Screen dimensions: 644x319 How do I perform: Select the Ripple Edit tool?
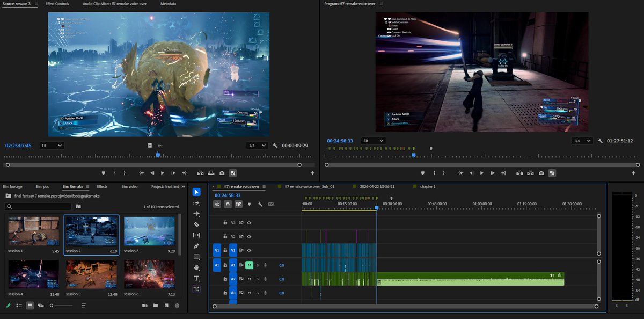(x=196, y=214)
